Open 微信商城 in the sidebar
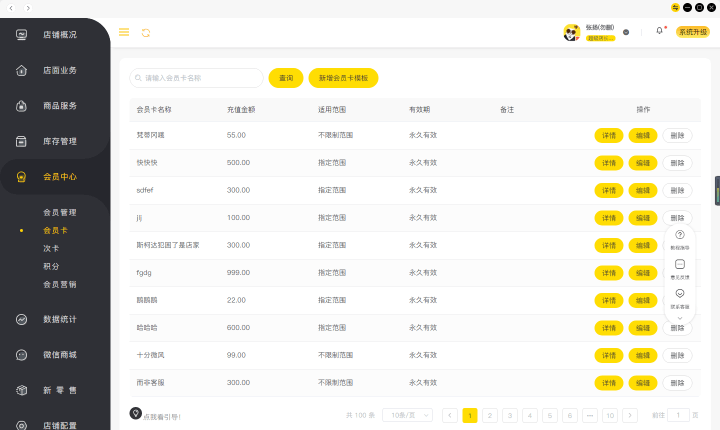The width and height of the screenshot is (720, 430). click(59, 355)
